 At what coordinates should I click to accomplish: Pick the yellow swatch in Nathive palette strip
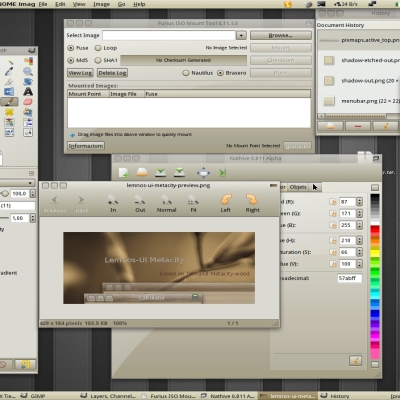tap(375, 253)
